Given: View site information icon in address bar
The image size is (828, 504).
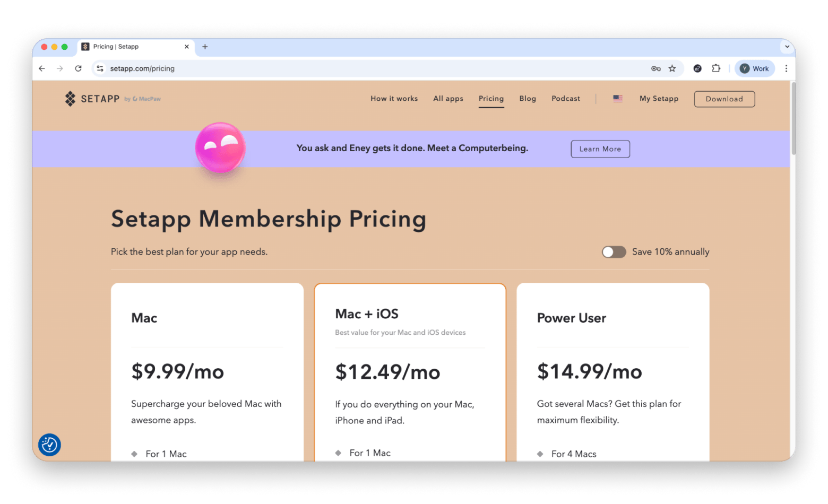Looking at the screenshot, I should coord(100,68).
